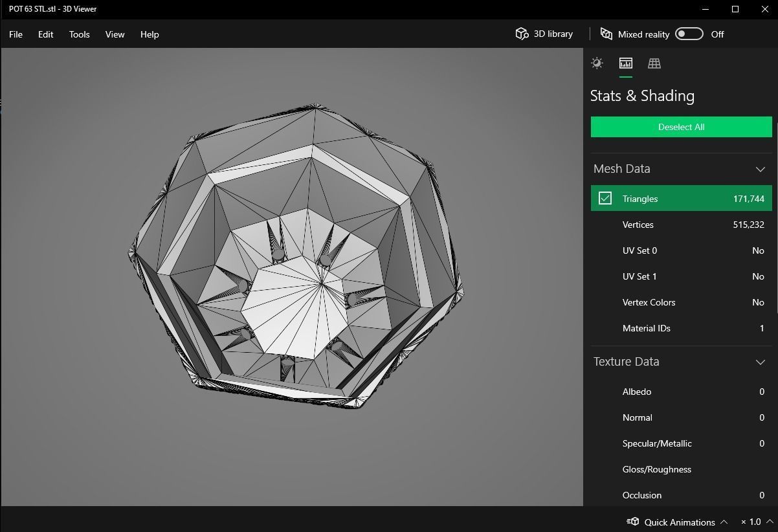Select the Specular/Metallic row
Screen dimensions: 778x532
[x=681, y=443]
